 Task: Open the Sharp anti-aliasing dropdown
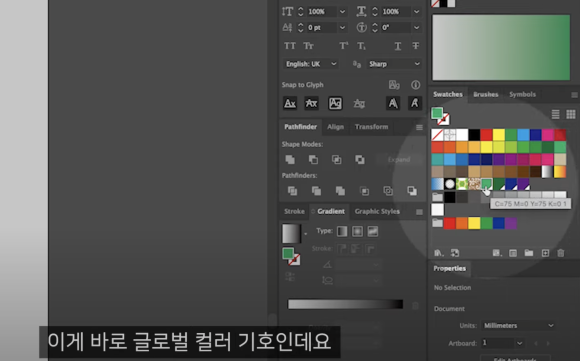coord(394,64)
